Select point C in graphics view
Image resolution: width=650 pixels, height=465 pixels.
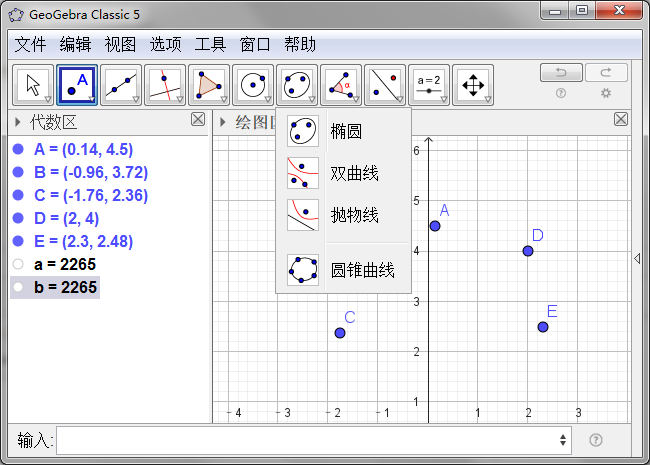click(340, 333)
